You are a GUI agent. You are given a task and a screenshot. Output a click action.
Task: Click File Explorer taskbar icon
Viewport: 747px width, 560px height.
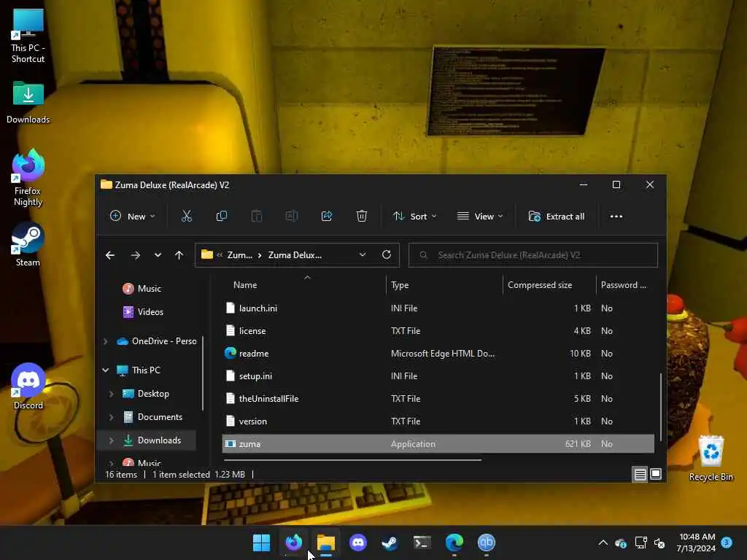coord(326,542)
